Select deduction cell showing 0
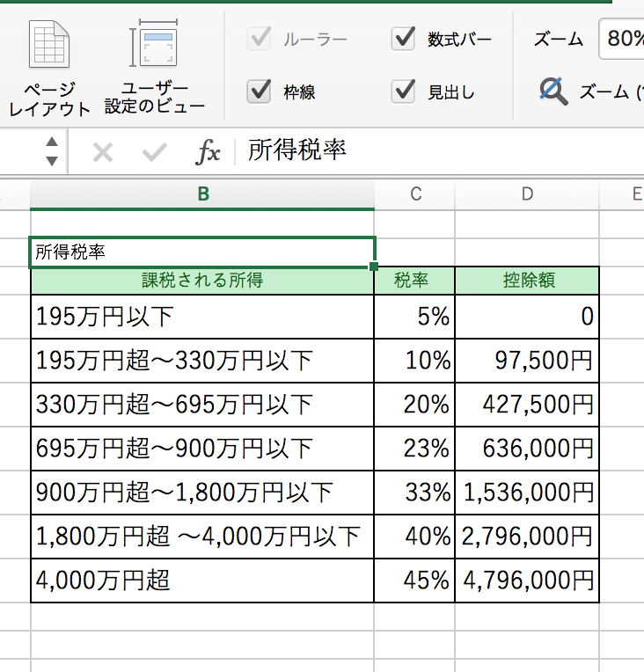The image size is (644, 672). pyautogui.click(x=527, y=317)
